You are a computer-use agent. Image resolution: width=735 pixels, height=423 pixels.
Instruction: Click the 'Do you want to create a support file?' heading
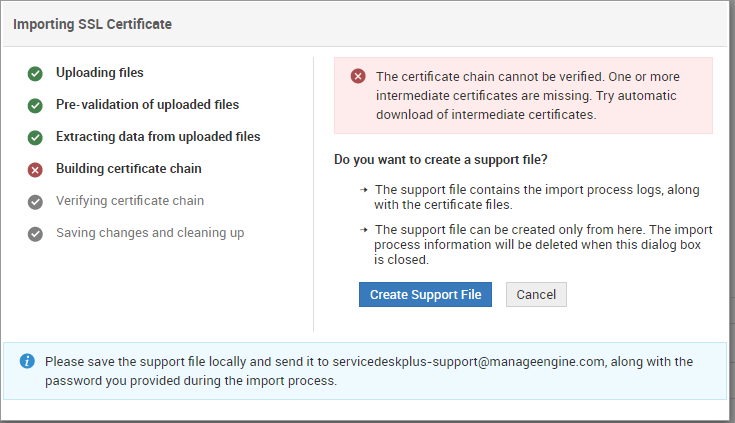coord(440,160)
